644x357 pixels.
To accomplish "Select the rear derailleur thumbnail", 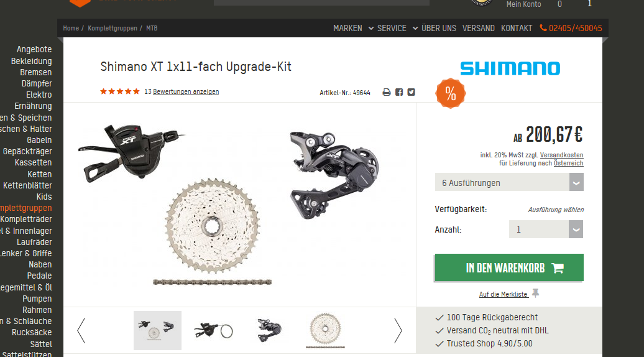I will 269,330.
